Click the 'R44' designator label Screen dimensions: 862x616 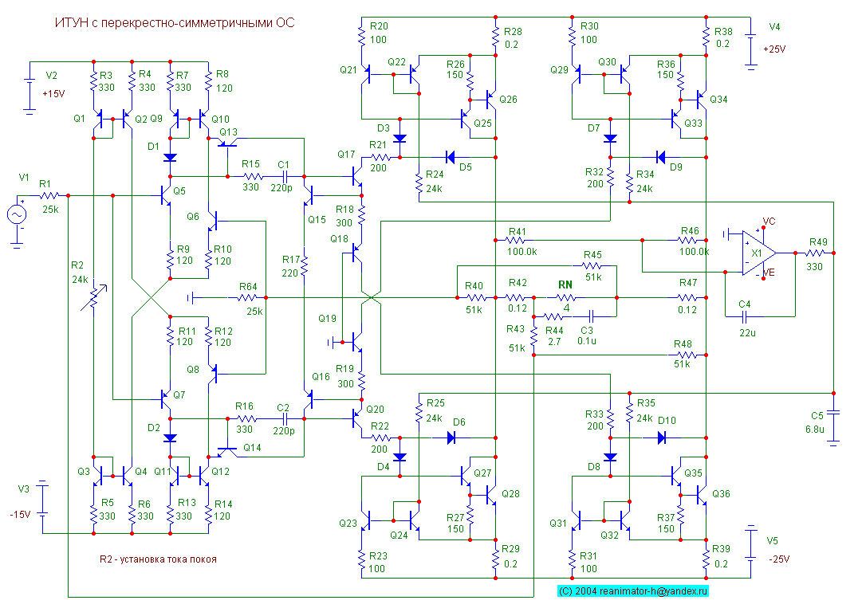554,330
